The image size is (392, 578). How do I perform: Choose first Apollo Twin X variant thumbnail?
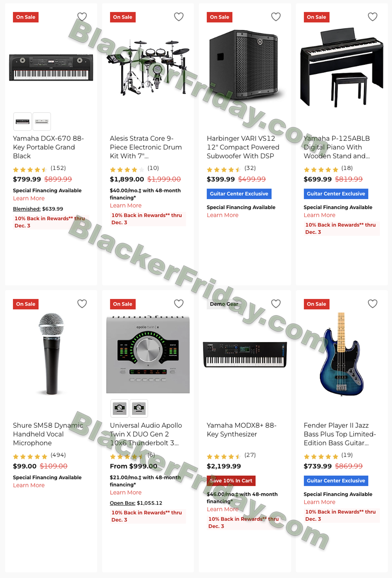pos(120,408)
